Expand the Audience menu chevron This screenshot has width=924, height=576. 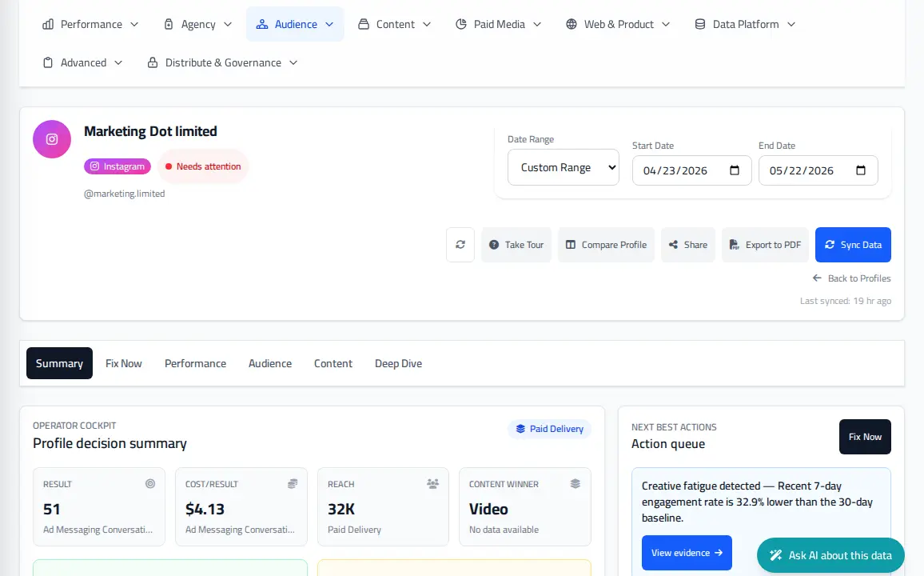click(329, 24)
